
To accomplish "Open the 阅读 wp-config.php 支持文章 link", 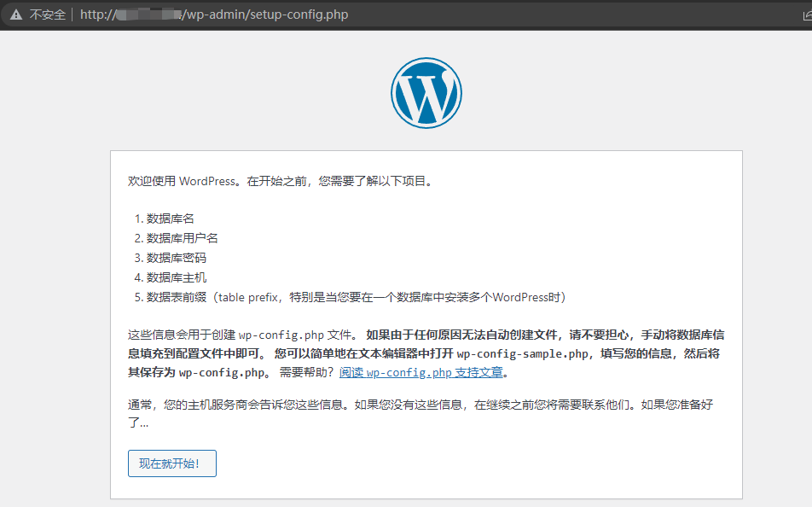I will click(421, 372).
